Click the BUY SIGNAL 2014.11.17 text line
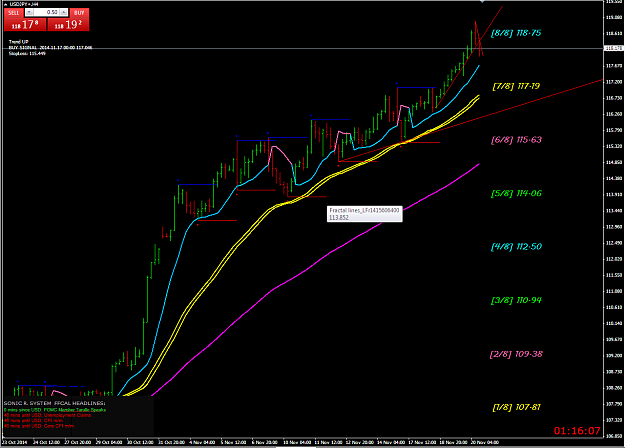 pyautogui.click(x=51, y=48)
